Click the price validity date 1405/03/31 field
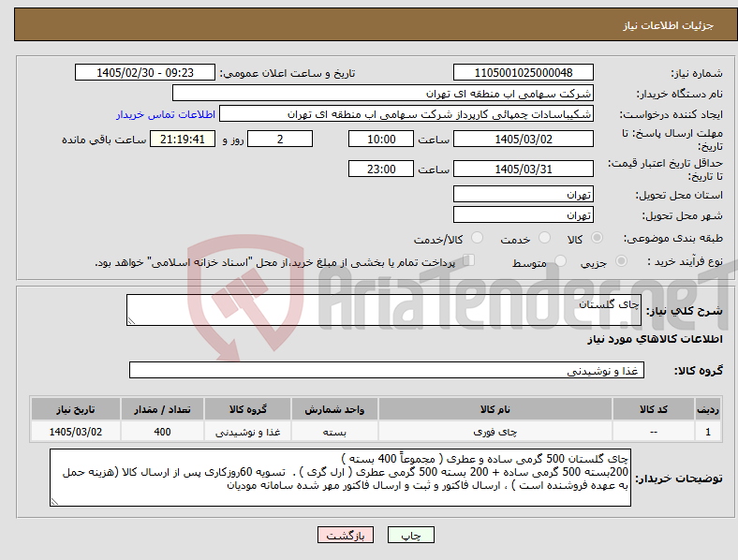Viewport: 738px width, 560px height. click(x=523, y=169)
